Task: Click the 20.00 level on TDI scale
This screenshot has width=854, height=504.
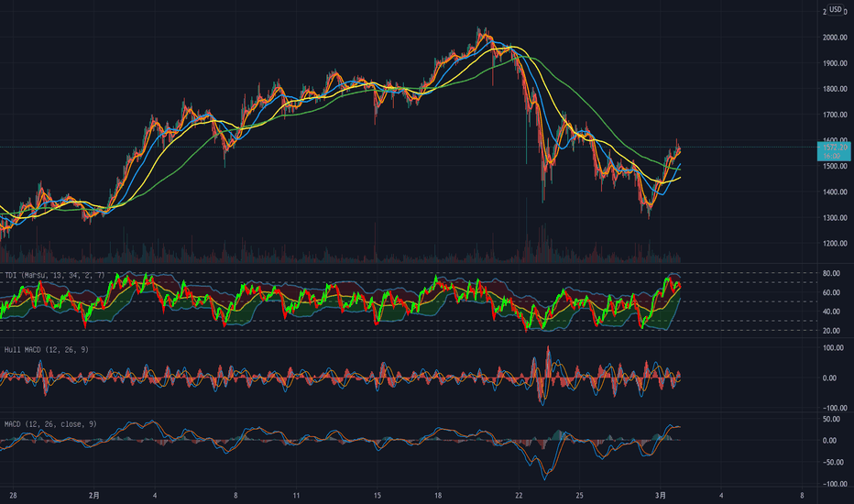Action: click(x=830, y=331)
